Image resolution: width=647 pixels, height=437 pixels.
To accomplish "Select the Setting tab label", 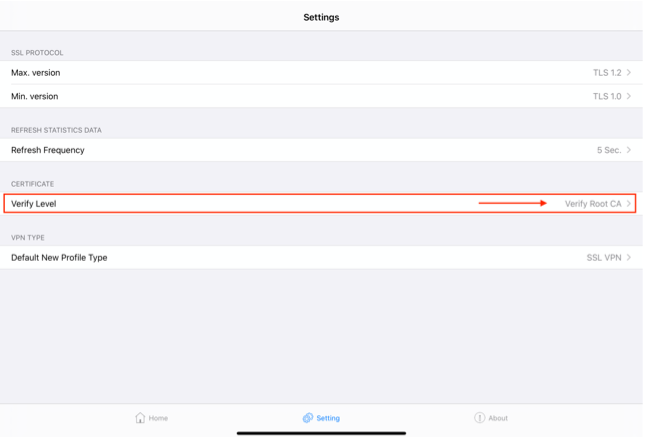I will 327,418.
